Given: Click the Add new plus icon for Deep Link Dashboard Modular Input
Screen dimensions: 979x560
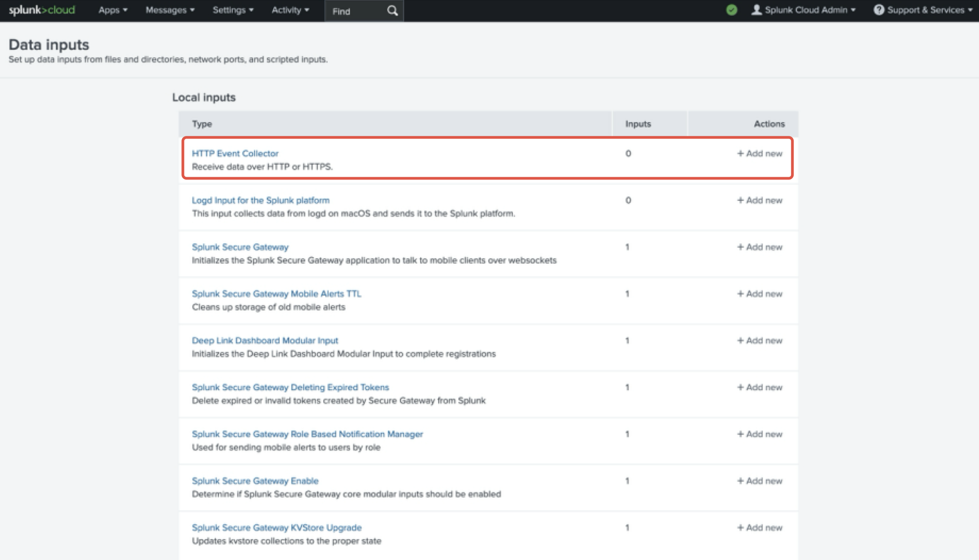Looking at the screenshot, I should (x=740, y=340).
